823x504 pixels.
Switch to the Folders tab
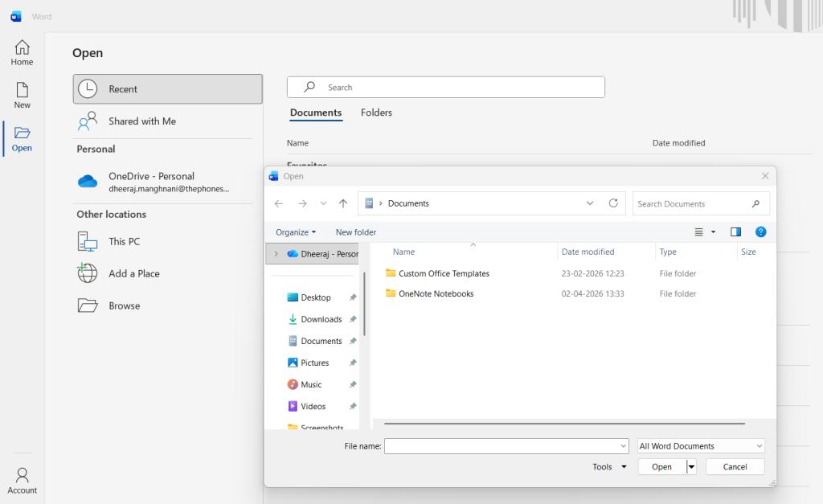tap(376, 113)
